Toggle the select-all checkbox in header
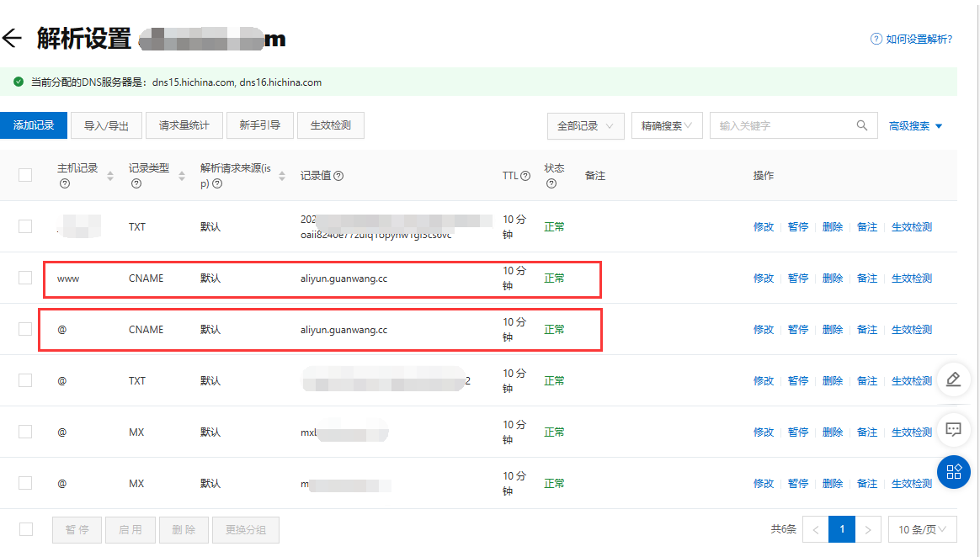 click(25, 175)
